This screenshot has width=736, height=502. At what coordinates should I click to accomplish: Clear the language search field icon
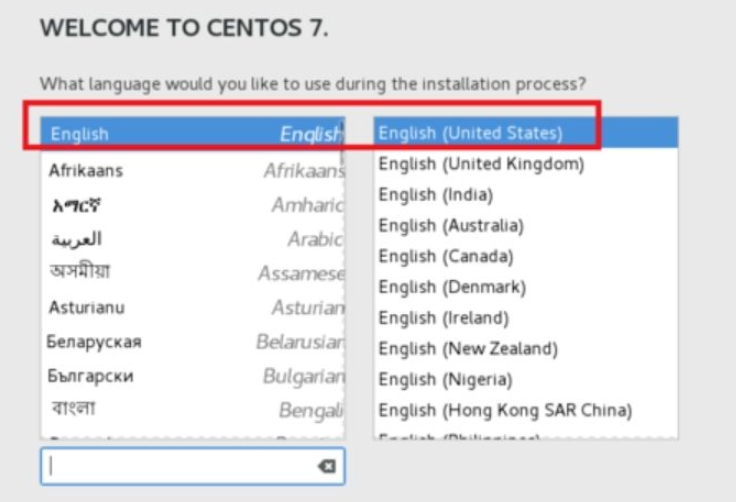[325, 466]
